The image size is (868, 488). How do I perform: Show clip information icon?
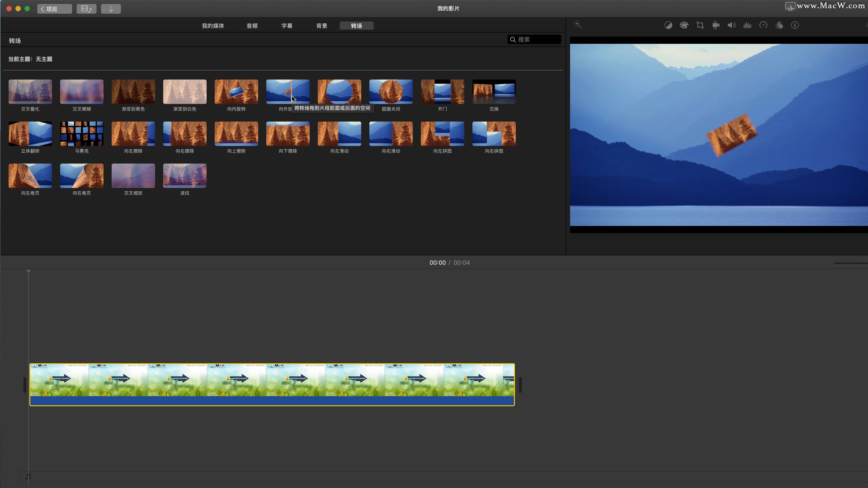point(795,25)
